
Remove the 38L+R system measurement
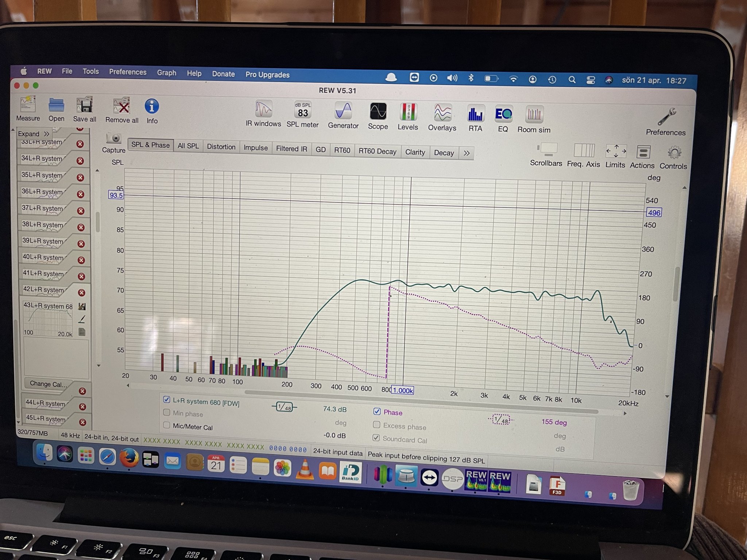(81, 227)
